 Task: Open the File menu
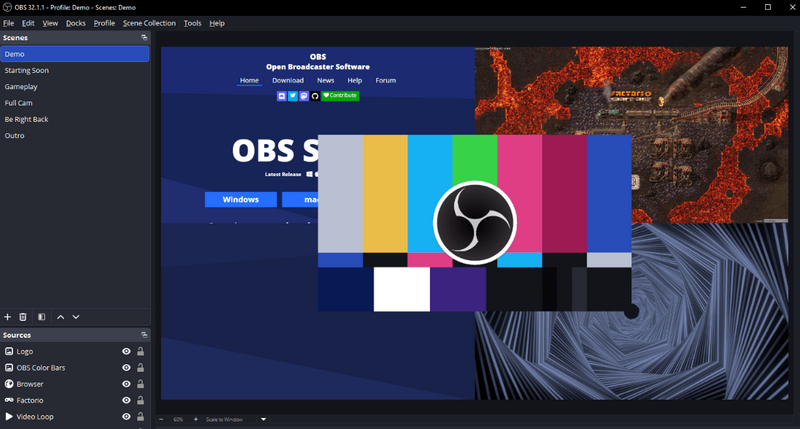pyautogui.click(x=8, y=23)
